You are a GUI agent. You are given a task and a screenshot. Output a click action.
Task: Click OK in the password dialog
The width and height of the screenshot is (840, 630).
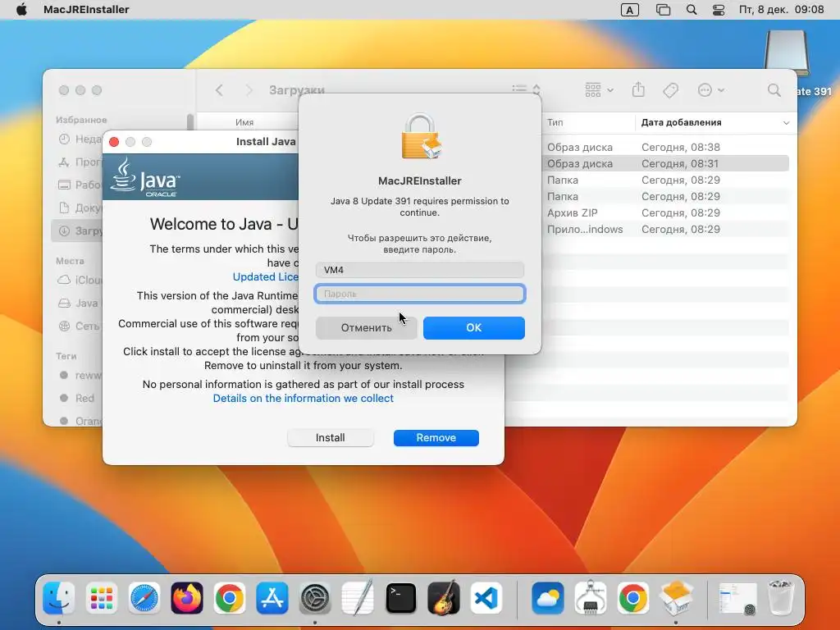pyautogui.click(x=473, y=328)
